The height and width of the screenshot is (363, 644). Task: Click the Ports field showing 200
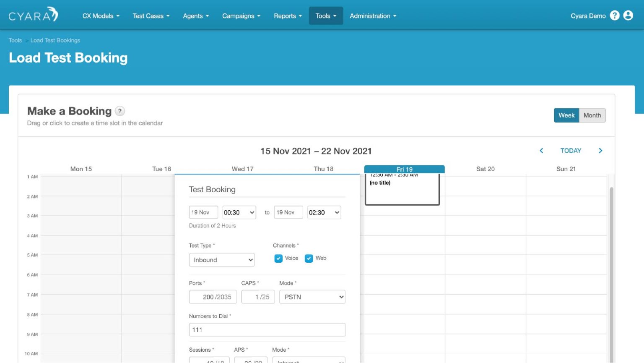[213, 297]
